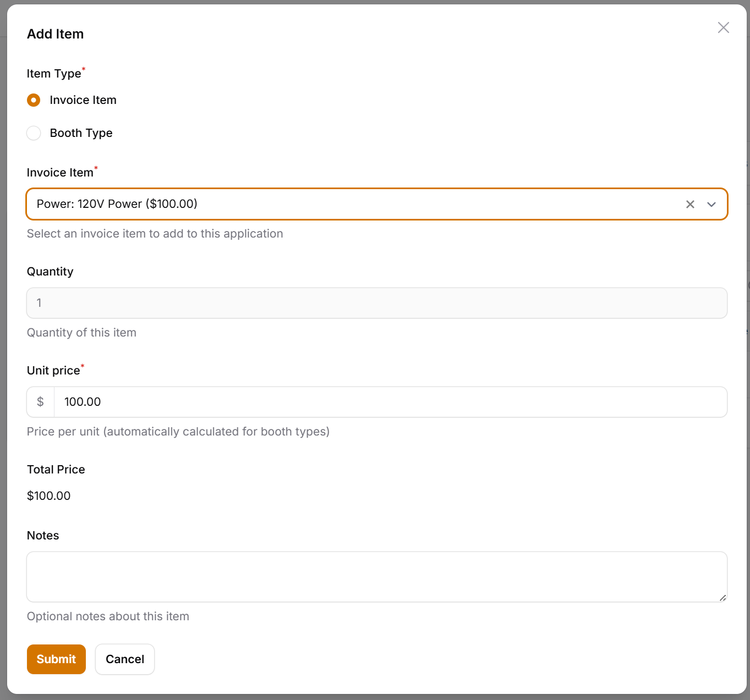Click the Quantity field label
This screenshot has height=700, width=750.
pos(50,272)
